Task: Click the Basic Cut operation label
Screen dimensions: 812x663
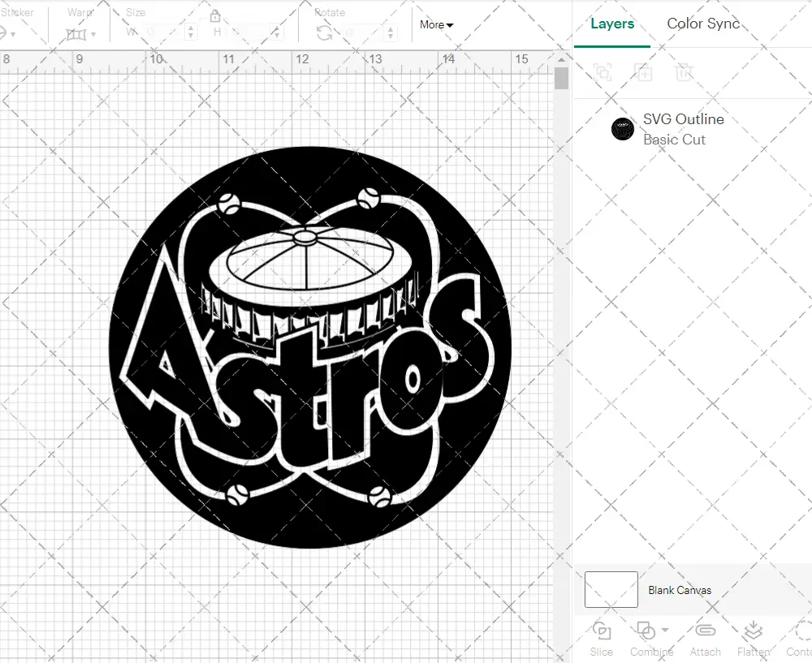Action: 674,140
